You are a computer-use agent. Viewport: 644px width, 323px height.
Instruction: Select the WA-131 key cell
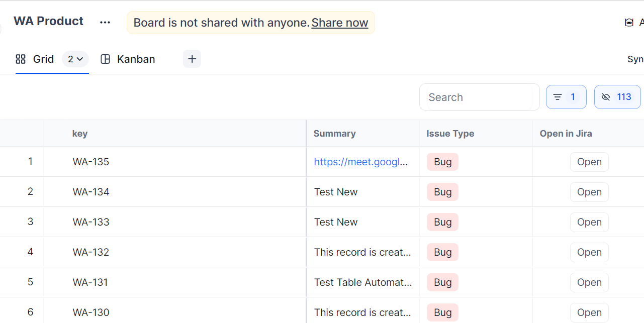click(90, 282)
